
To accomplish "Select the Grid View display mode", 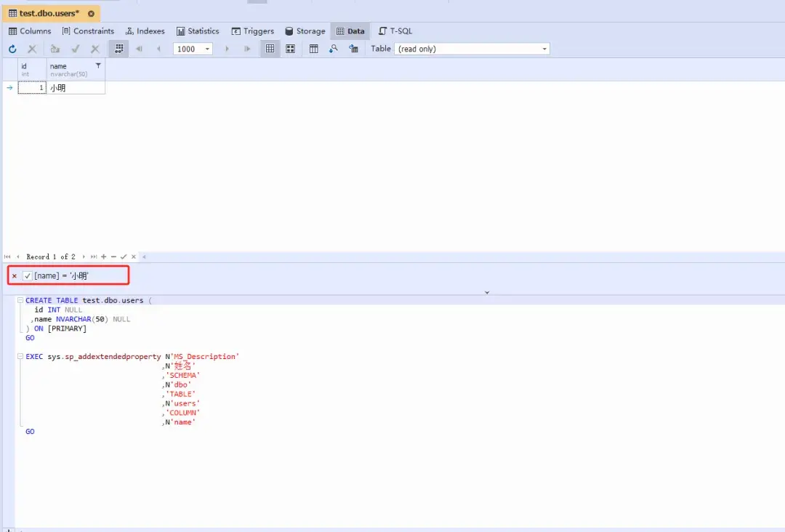I will coord(270,49).
